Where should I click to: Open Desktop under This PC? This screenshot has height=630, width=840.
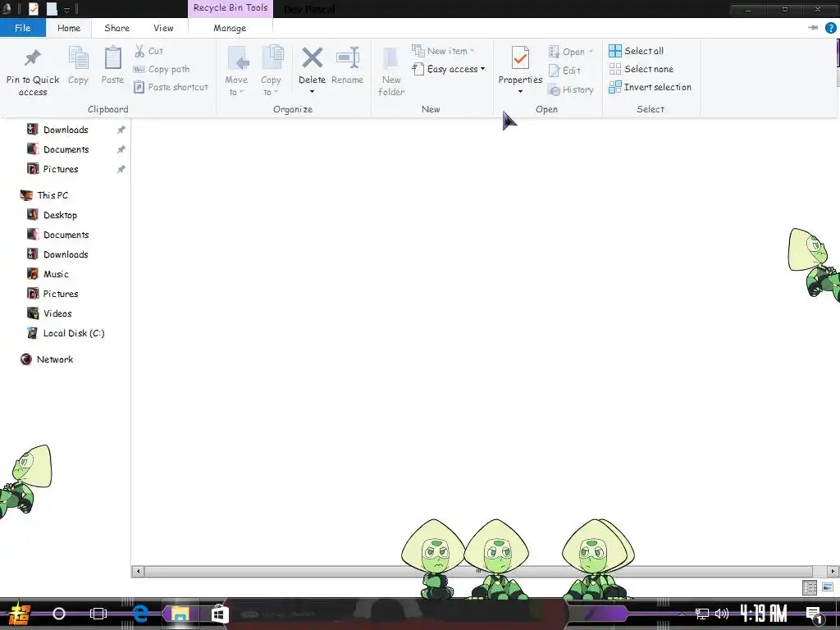point(60,215)
